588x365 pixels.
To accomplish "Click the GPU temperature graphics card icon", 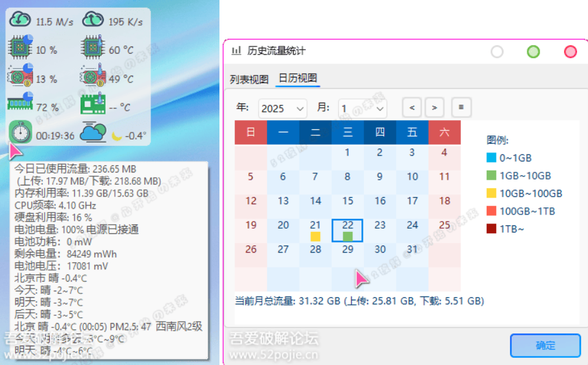I will coord(93,75).
